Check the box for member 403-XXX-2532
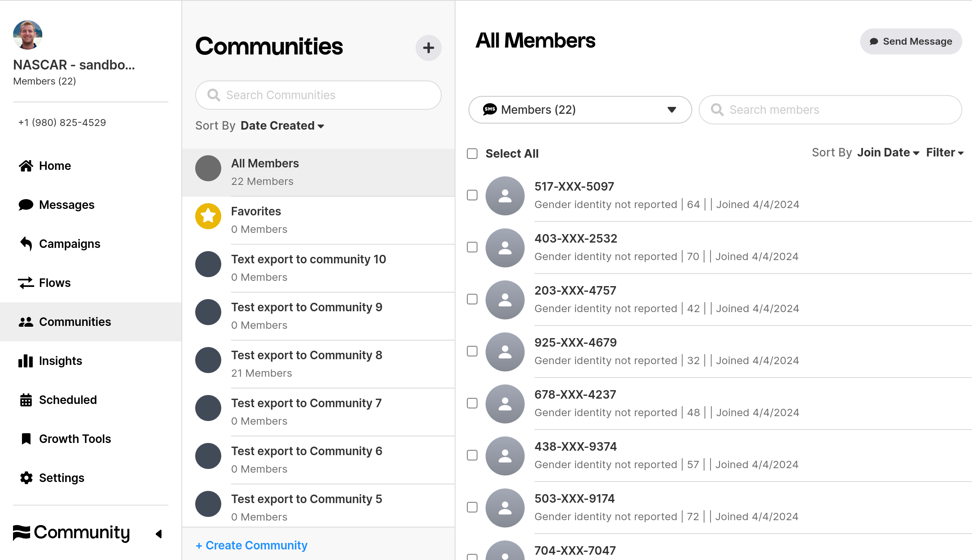 point(472,247)
